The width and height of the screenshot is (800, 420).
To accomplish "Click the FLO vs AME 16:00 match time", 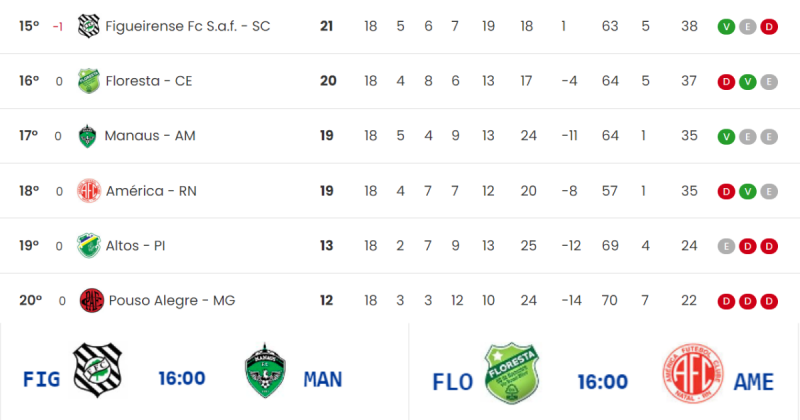I will 602,381.
